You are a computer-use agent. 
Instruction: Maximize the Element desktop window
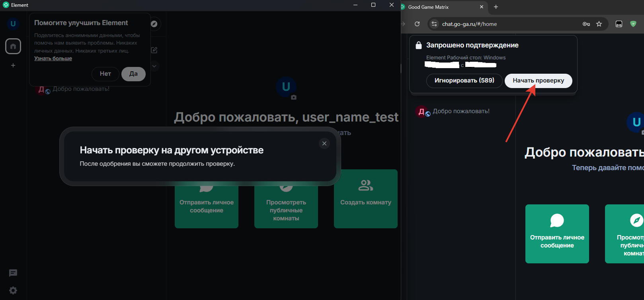click(x=373, y=5)
